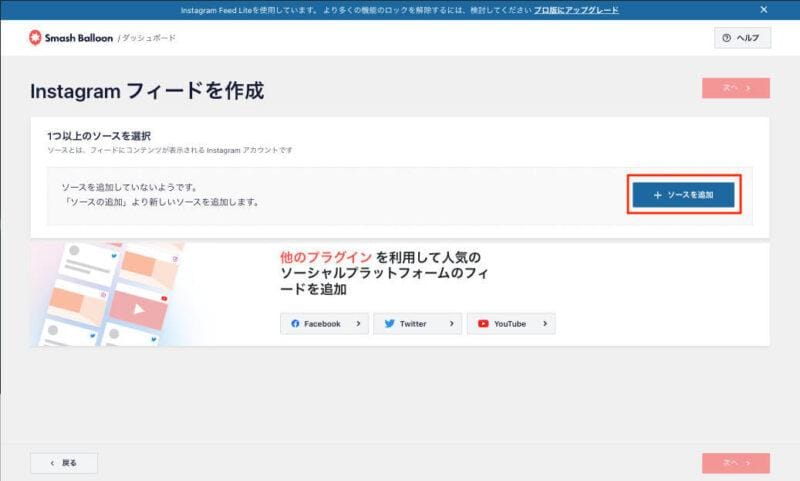Open the ヘルプ text label
The image size is (800, 481).
(747, 38)
